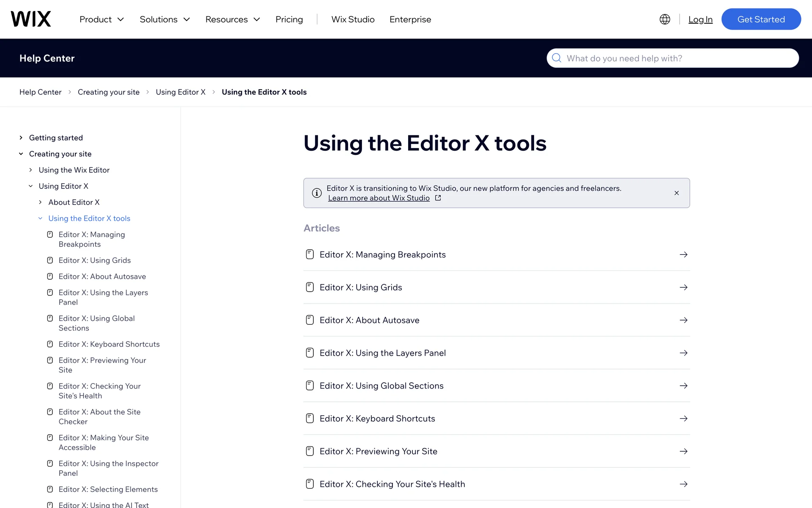812x508 pixels.
Task: Select Editor X: About Autosave in sidebar
Action: pyautogui.click(x=102, y=276)
